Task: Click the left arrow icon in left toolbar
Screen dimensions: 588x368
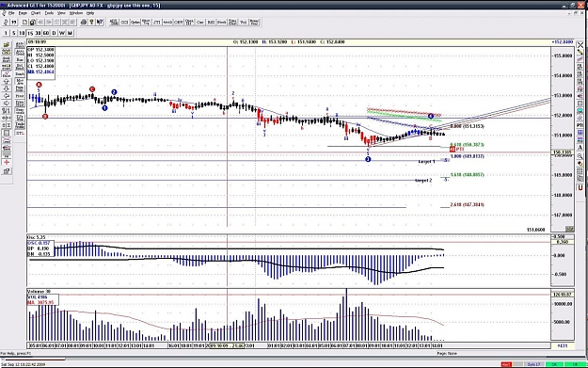Action: (7, 96)
